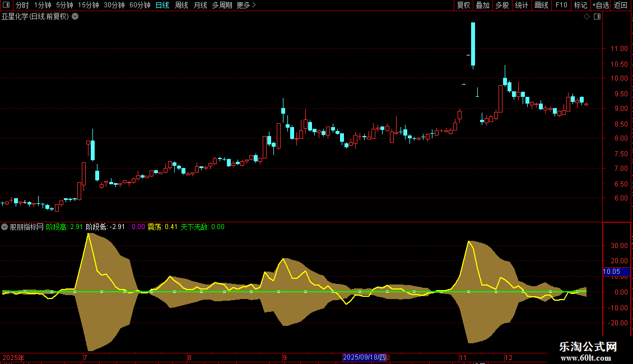Click the 30.00 indicator axis label
This screenshot has width=633, height=364.
(x=619, y=245)
